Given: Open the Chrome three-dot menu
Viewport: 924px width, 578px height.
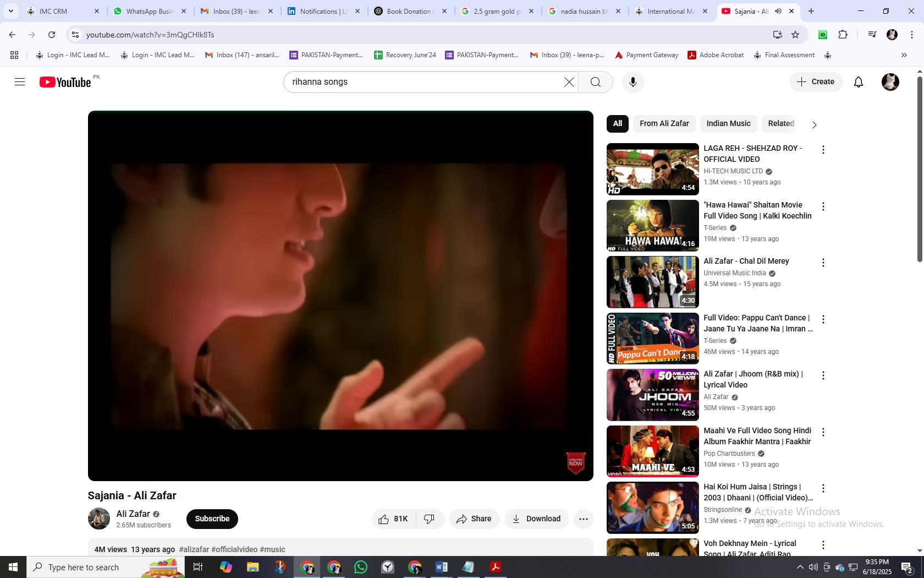Looking at the screenshot, I should [912, 35].
